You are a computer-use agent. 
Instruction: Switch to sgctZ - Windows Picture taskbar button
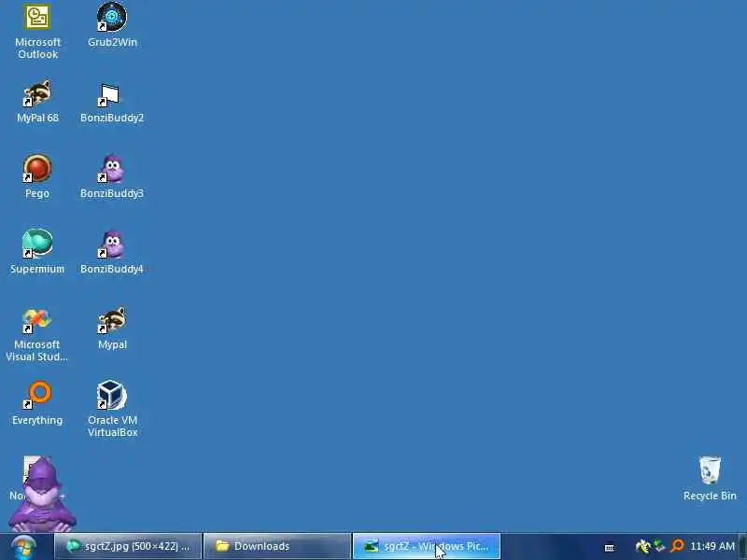pyautogui.click(x=427, y=546)
